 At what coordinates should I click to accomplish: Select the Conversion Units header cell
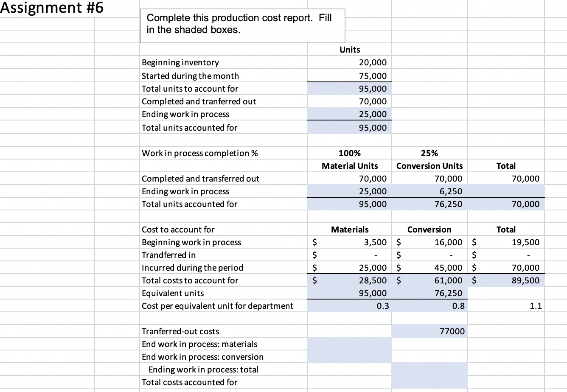pos(429,166)
